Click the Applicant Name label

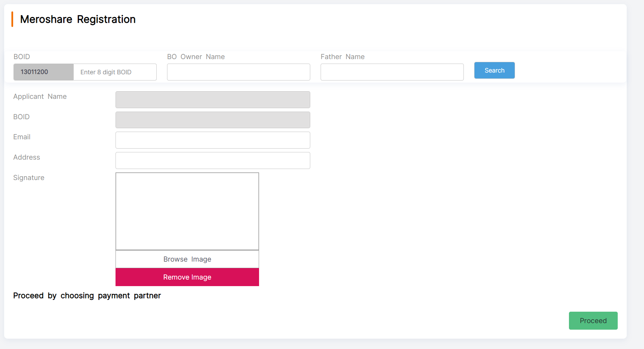[x=40, y=97]
